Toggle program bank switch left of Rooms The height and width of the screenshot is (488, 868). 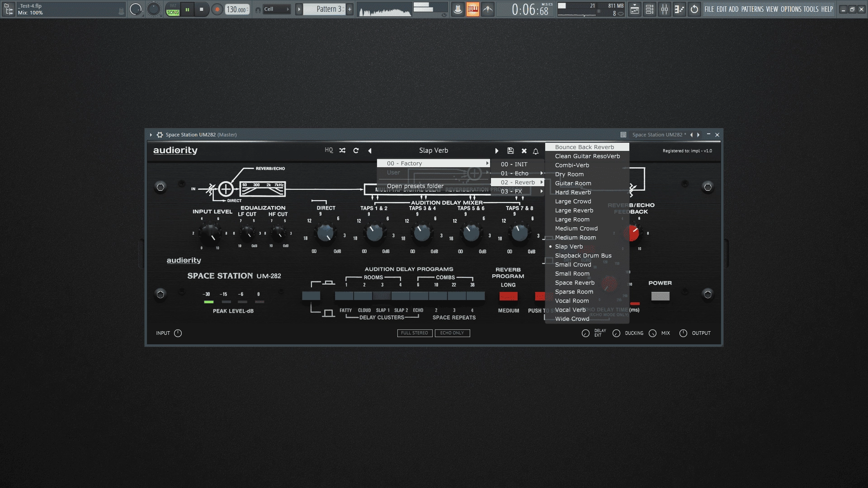pos(311,296)
